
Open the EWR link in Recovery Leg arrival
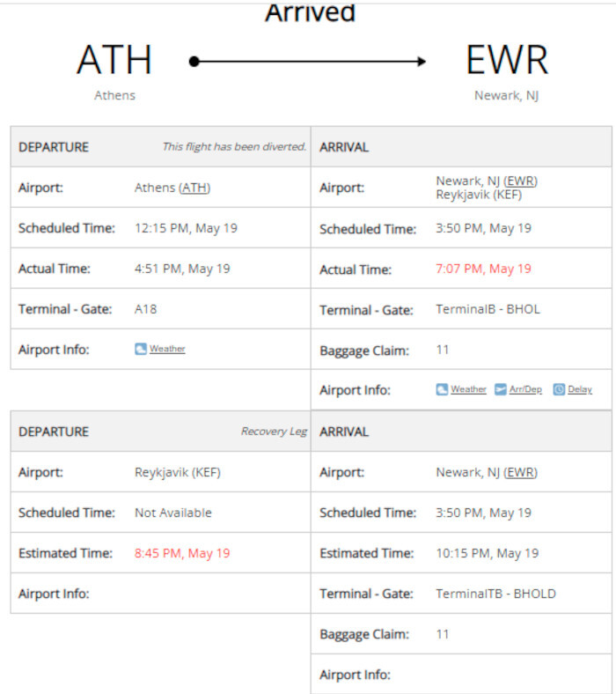(x=521, y=472)
